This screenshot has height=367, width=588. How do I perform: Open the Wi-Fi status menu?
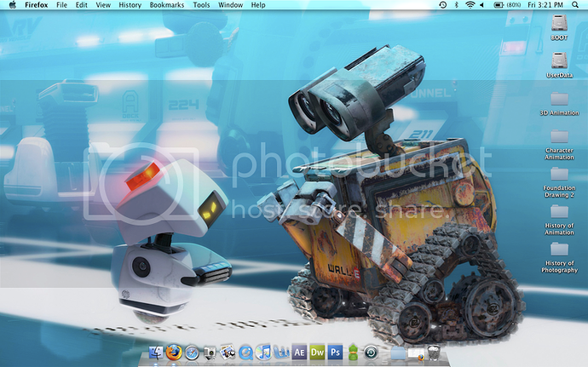point(470,5)
